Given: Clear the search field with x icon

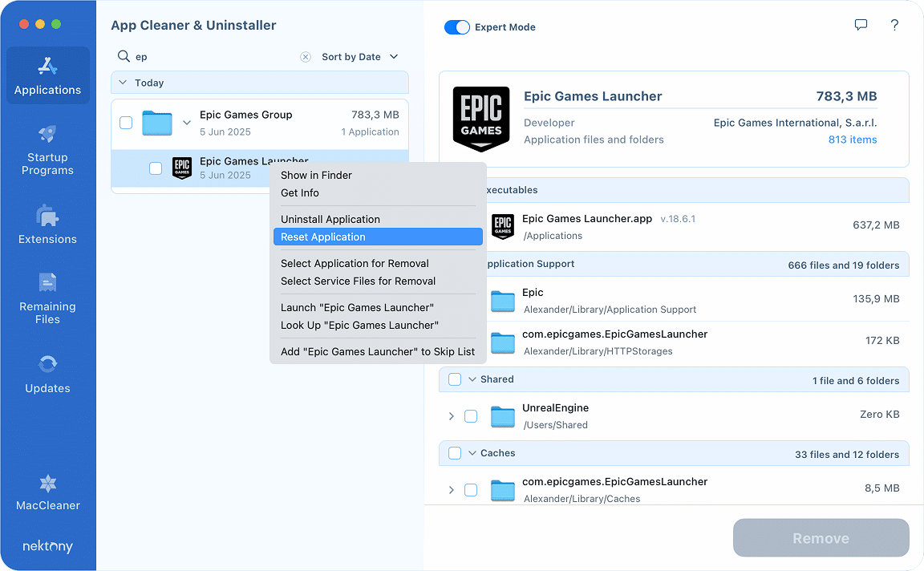Looking at the screenshot, I should (306, 57).
